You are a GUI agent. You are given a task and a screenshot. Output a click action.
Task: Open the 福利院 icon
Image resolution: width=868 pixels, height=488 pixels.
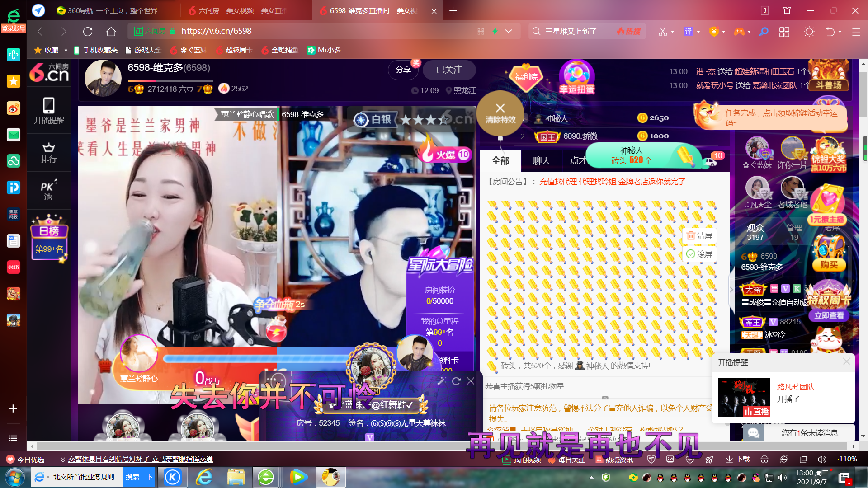pos(526,77)
